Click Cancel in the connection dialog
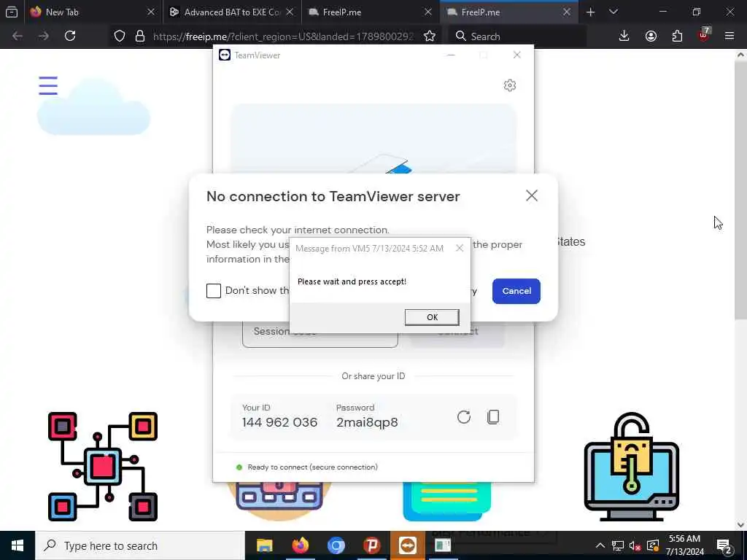This screenshot has height=560, width=747. (x=516, y=291)
